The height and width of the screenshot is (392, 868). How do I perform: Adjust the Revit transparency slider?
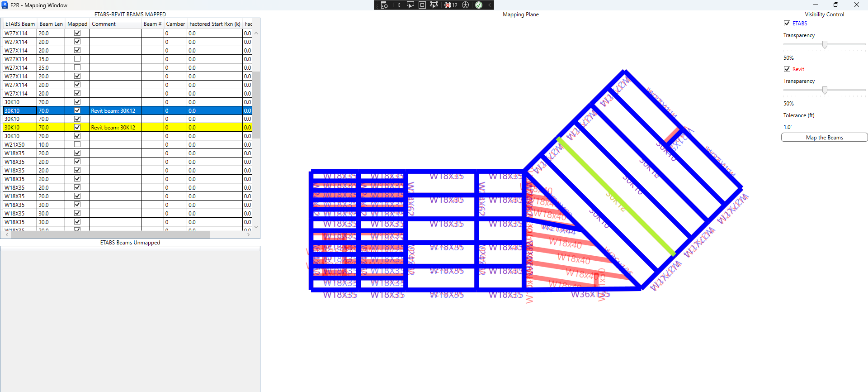(x=825, y=90)
